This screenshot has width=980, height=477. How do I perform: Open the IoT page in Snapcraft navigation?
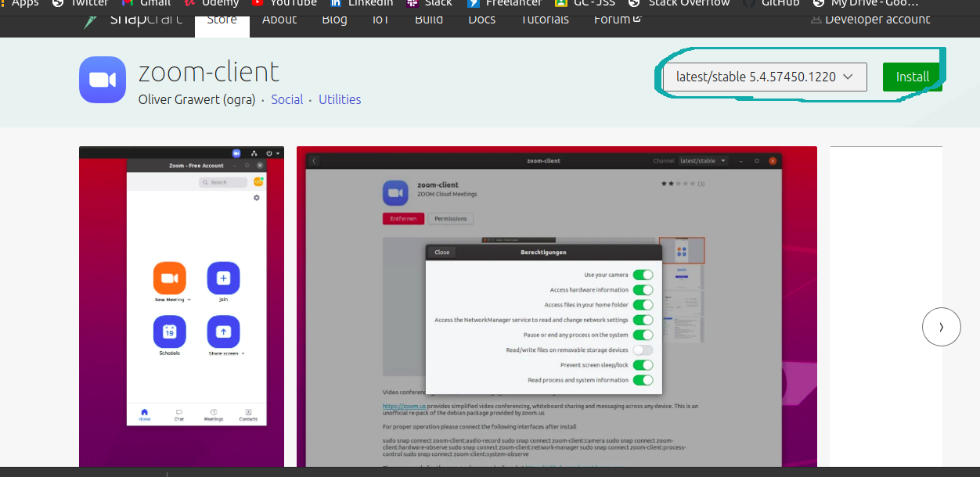click(x=380, y=19)
